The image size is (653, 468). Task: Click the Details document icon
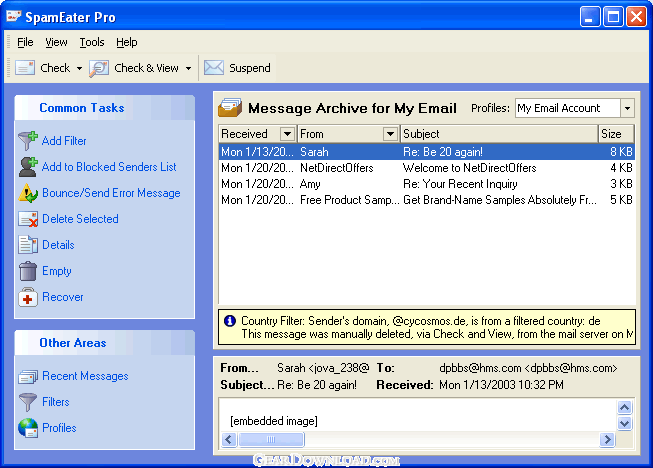pyautogui.click(x=28, y=245)
